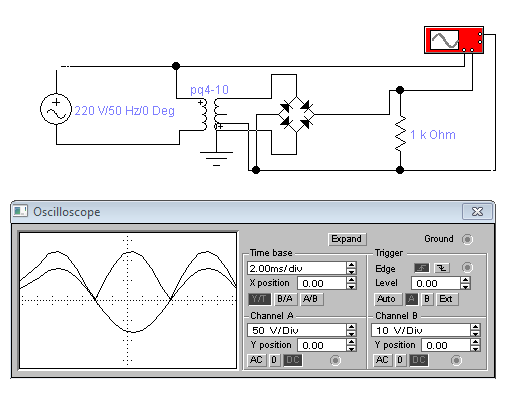Set Channel B coupling to DC
This screenshot has height=400, width=522.
[x=419, y=360]
